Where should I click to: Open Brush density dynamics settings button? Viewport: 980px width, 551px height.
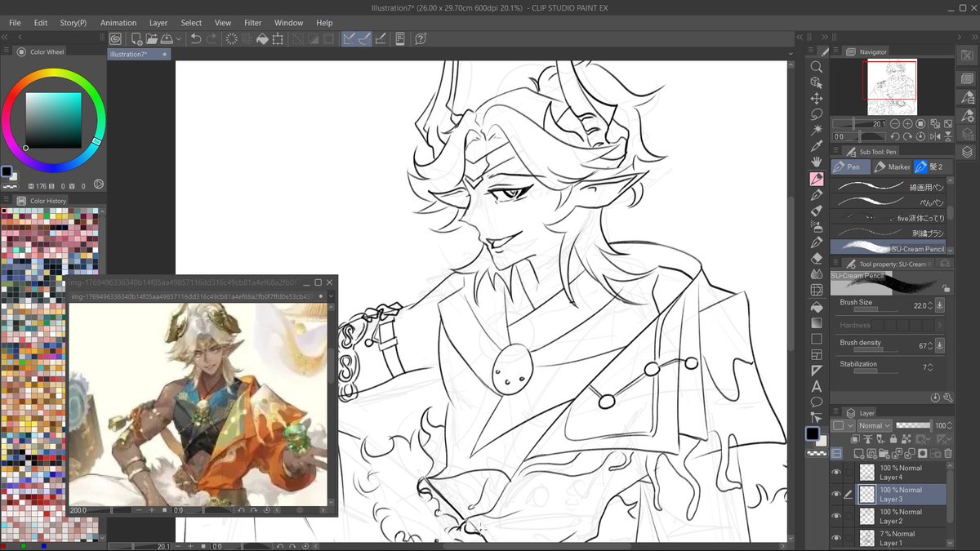[x=939, y=345]
